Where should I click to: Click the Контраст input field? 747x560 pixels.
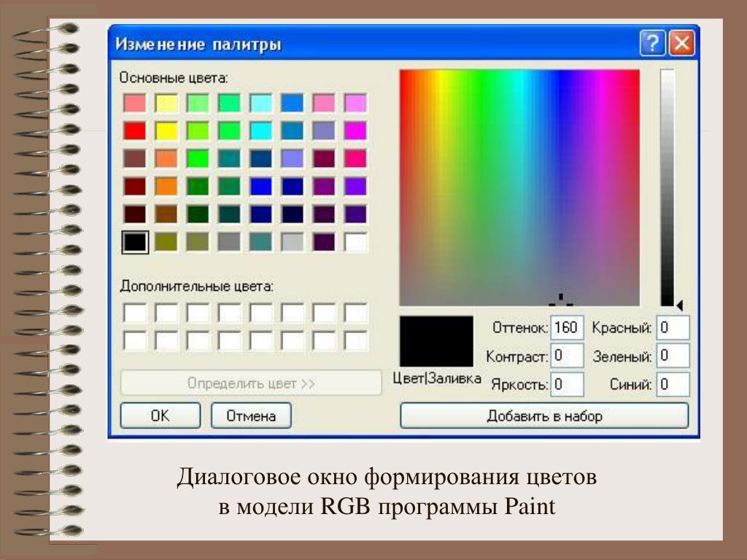tap(567, 356)
